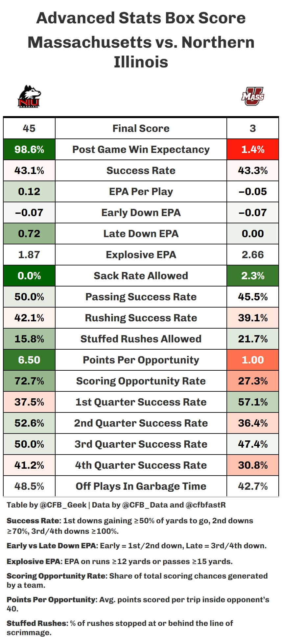The width and height of the screenshot is (282, 644).
Task: Open the @CFB_Geek table credit
Action: 63,505
